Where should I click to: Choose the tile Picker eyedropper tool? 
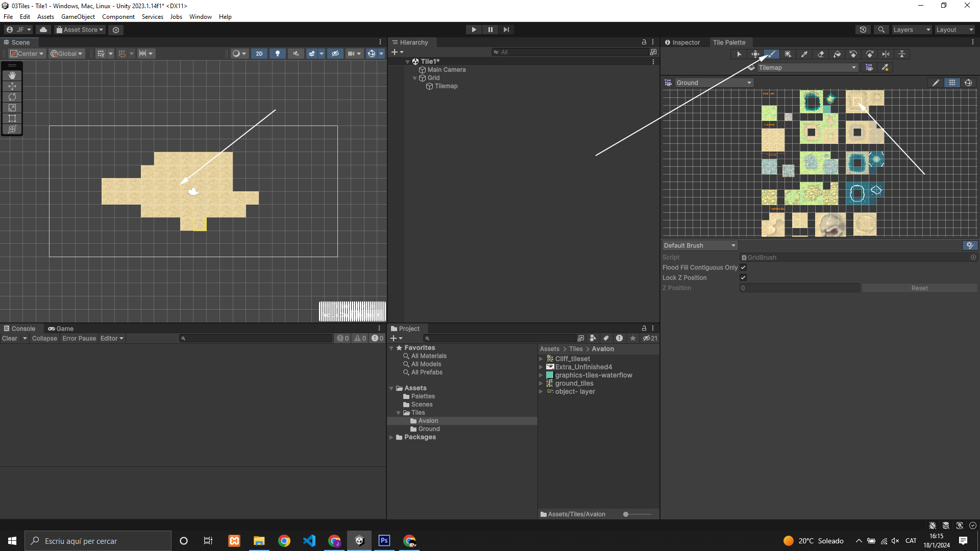804,54
